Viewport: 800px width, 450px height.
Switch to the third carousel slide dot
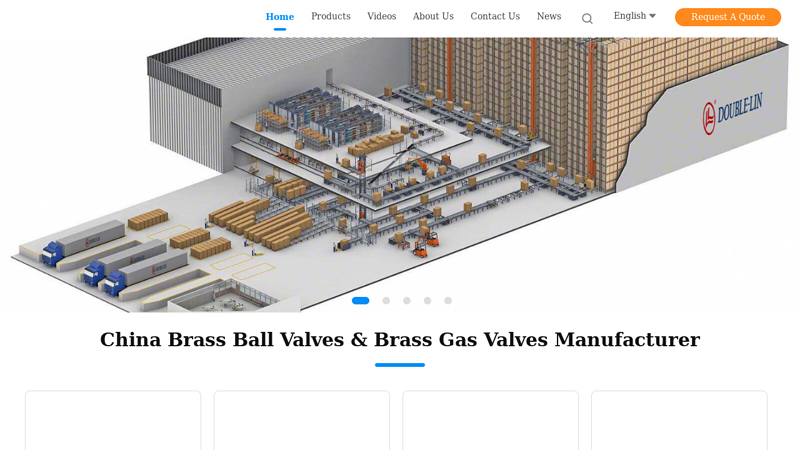pyautogui.click(x=407, y=301)
